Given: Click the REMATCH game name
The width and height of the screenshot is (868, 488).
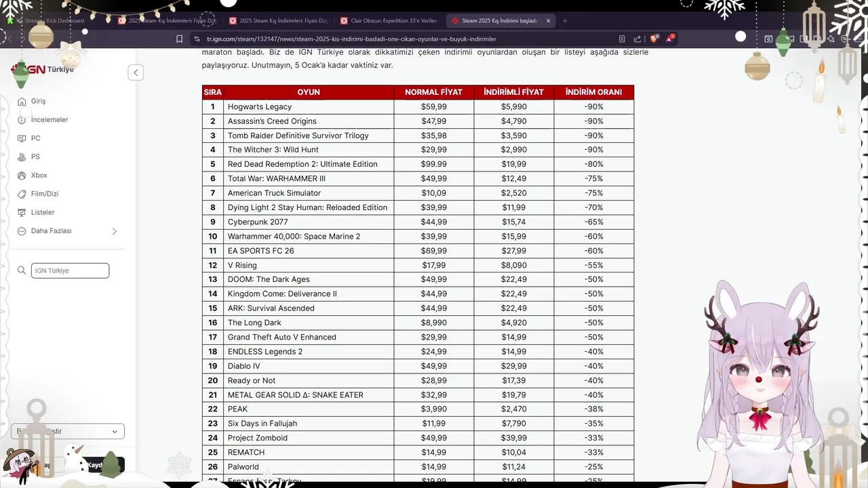Looking at the screenshot, I should pyautogui.click(x=246, y=453).
